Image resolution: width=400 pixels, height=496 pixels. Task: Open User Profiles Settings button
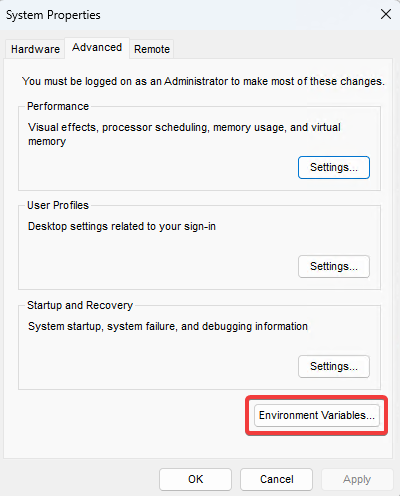tap(334, 266)
